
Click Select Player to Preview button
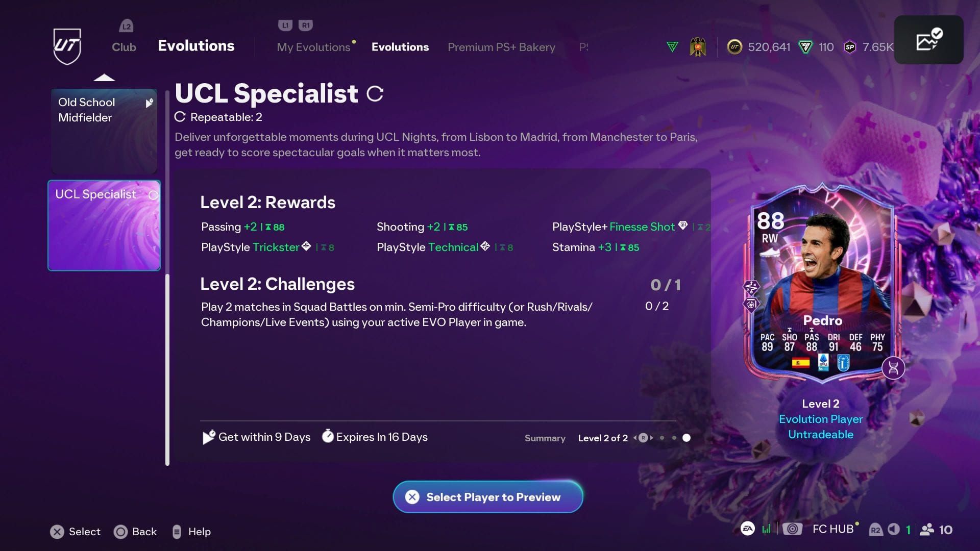pos(488,497)
